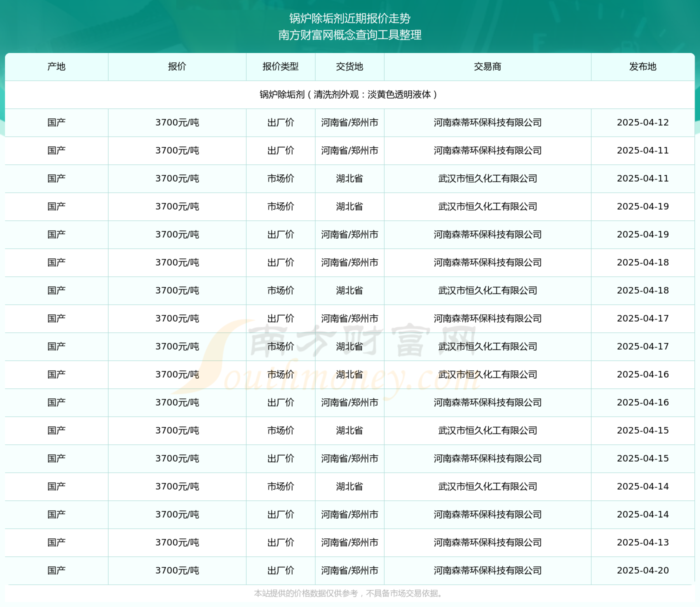Click 2025-04-19 in the 河南森蒂环保 row
This screenshot has height=607, width=700.
[643, 234]
